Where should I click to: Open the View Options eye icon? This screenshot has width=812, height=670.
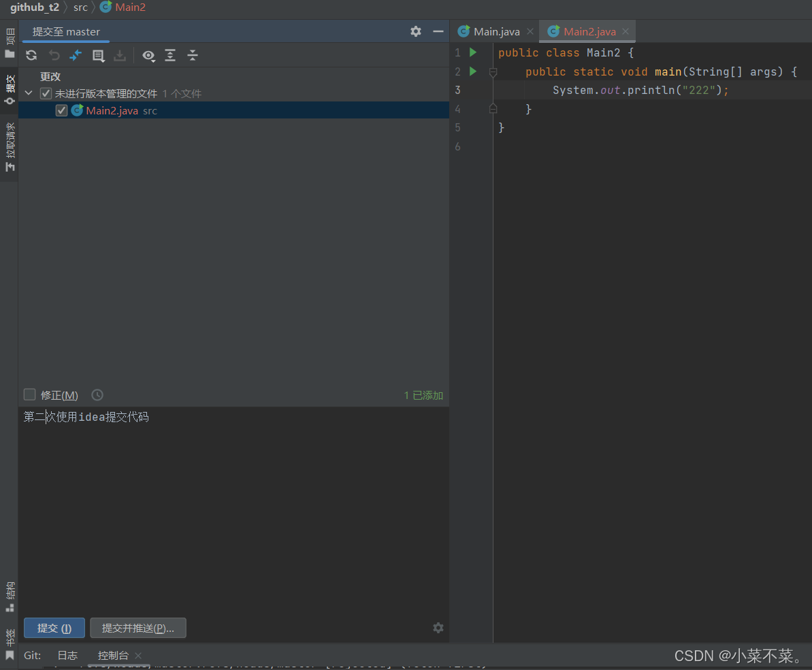click(148, 56)
